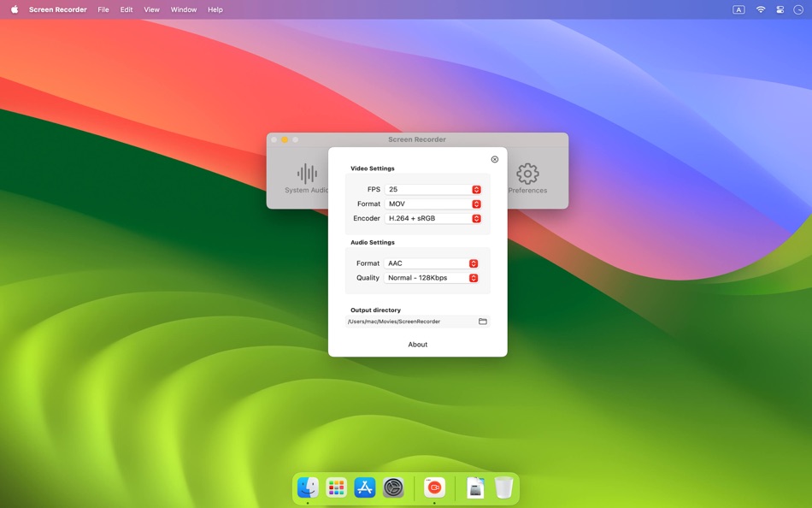Viewport: 812px width, 508px height.
Task: Open Control Center from the menu bar
Action: click(x=780, y=10)
